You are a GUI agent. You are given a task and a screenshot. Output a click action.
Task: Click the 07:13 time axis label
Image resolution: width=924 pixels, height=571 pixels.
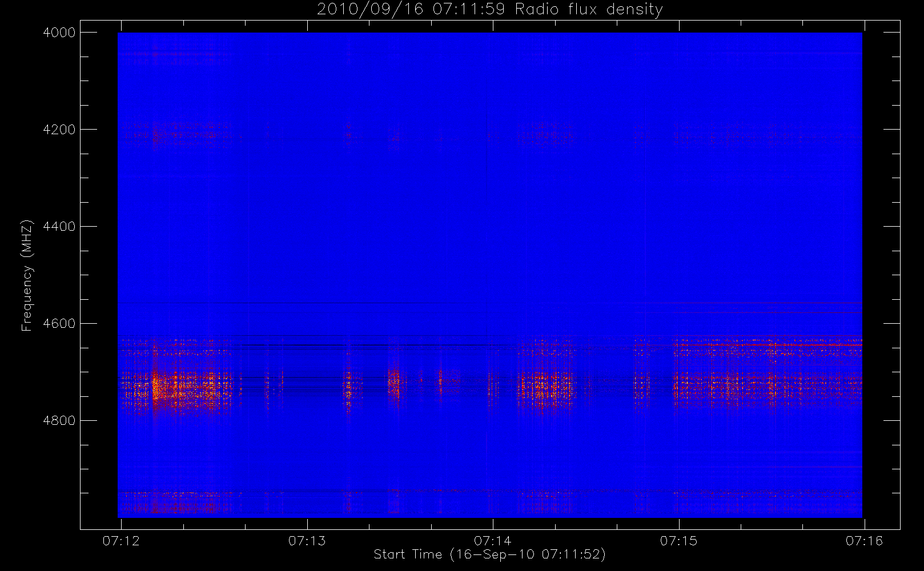tap(307, 541)
